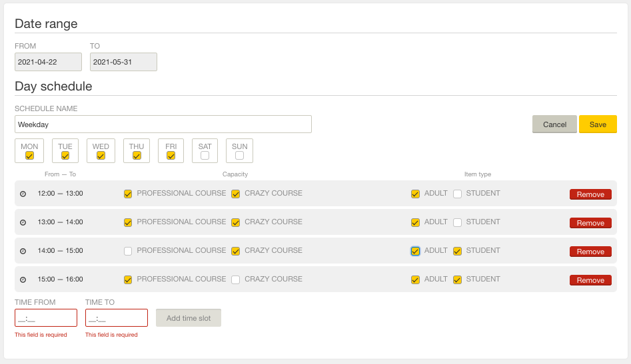The image size is (631, 364).
Task: Select the 15:00 — 16:00 time text
Action: click(61, 279)
